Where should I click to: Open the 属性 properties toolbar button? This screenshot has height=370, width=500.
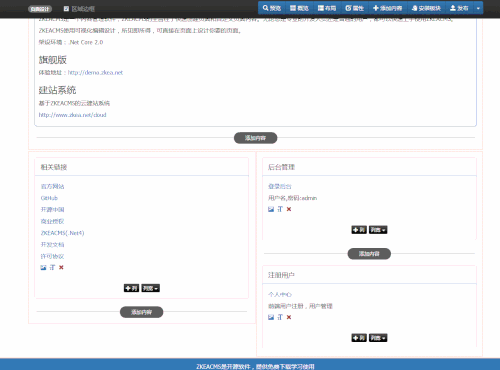coord(354,8)
